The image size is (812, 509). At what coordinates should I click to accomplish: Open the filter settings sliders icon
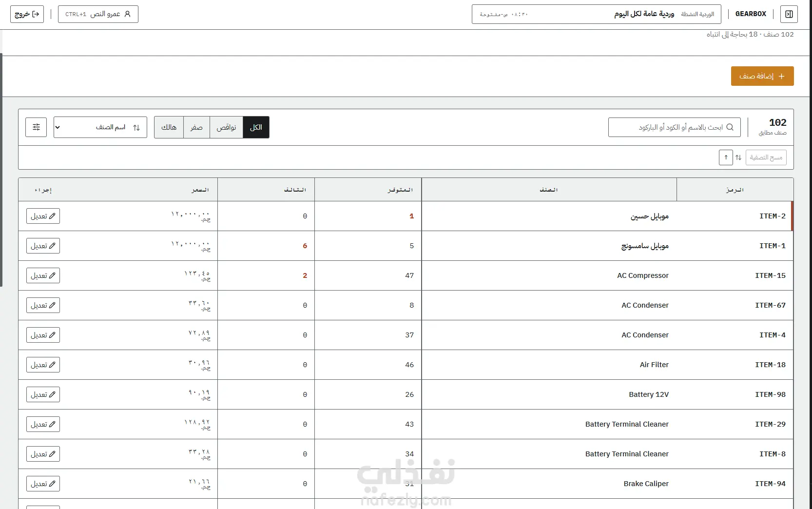pyautogui.click(x=36, y=127)
